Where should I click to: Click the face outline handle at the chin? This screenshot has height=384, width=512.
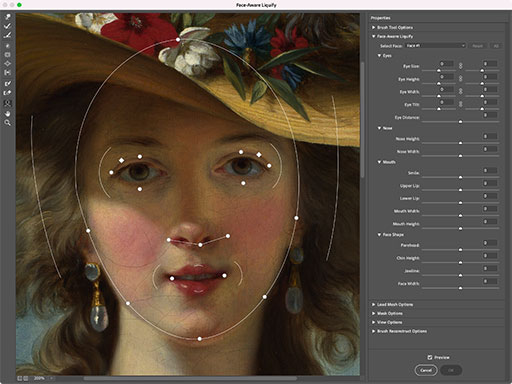(x=199, y=339)
